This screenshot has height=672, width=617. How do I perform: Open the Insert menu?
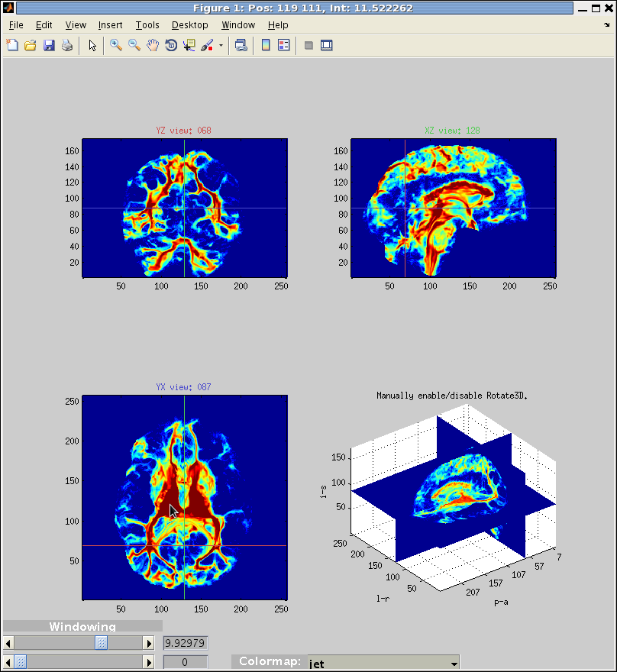click(110, 25)
